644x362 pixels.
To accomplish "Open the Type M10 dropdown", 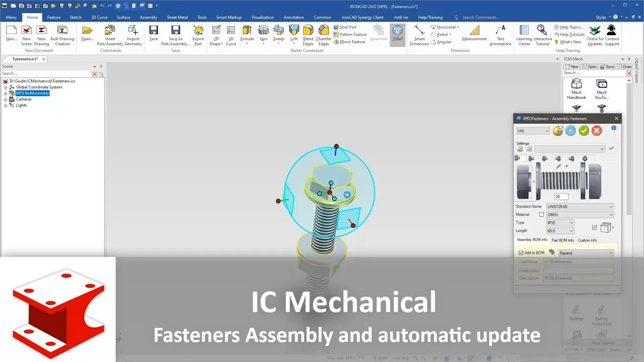I will (x=560, y=223).
